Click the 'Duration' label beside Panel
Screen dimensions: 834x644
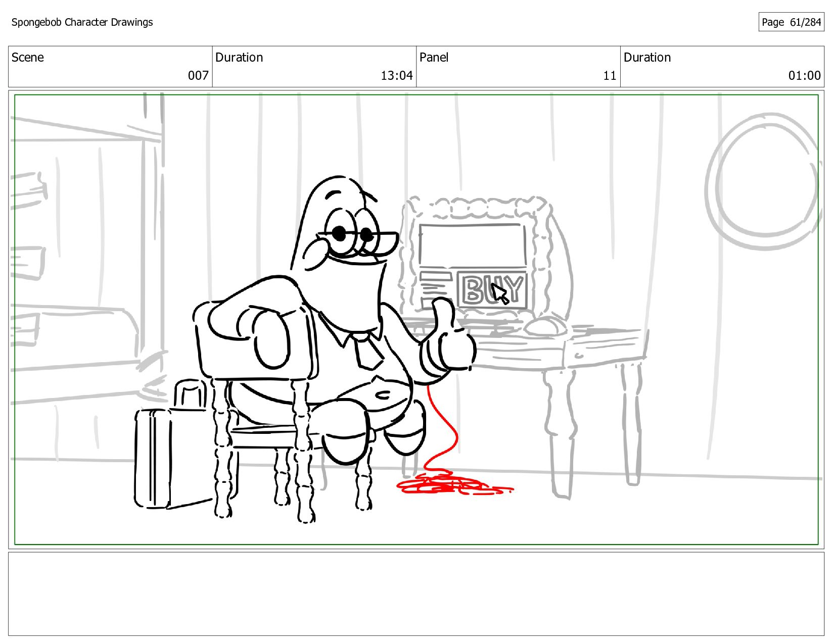[x=647, y=58]
